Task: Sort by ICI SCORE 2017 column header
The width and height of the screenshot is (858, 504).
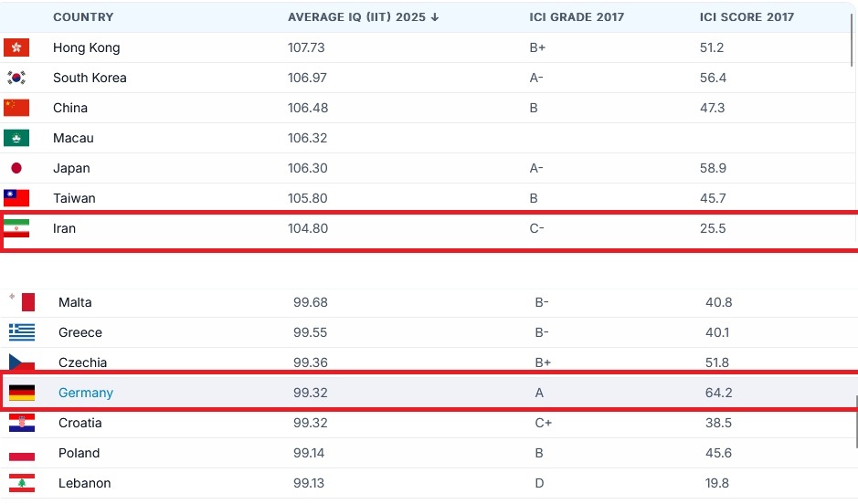Action: [x=747, y=17]
